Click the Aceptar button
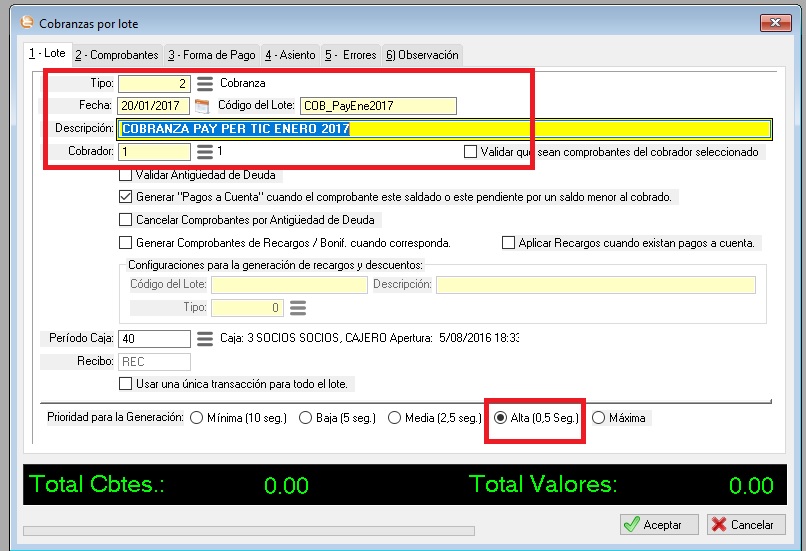 coord(653,524)
